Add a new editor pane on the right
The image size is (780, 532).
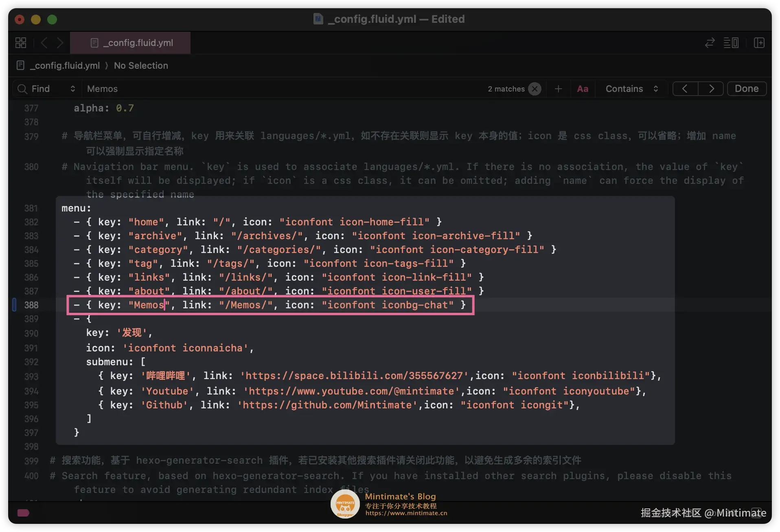coord(759,43)
